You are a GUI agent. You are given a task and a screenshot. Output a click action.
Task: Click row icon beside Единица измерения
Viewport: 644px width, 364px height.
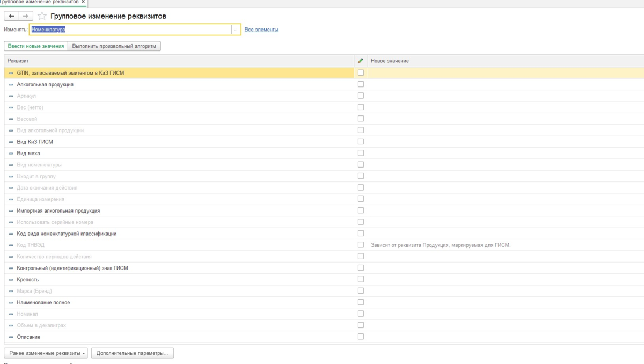click(11, 199)
